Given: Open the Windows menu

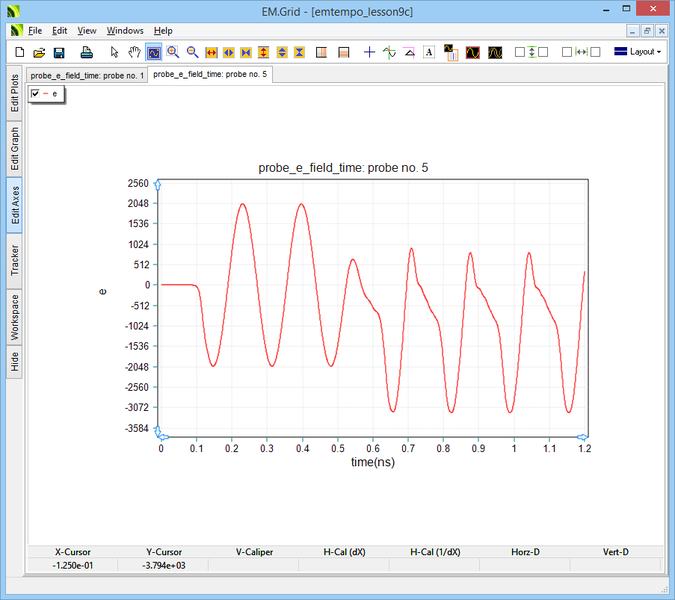Looking at the screenshot, I should coord(125,31).
